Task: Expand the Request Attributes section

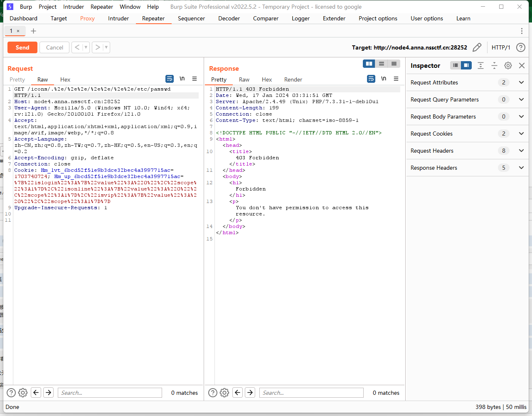Action: click(x=521, y=82)
